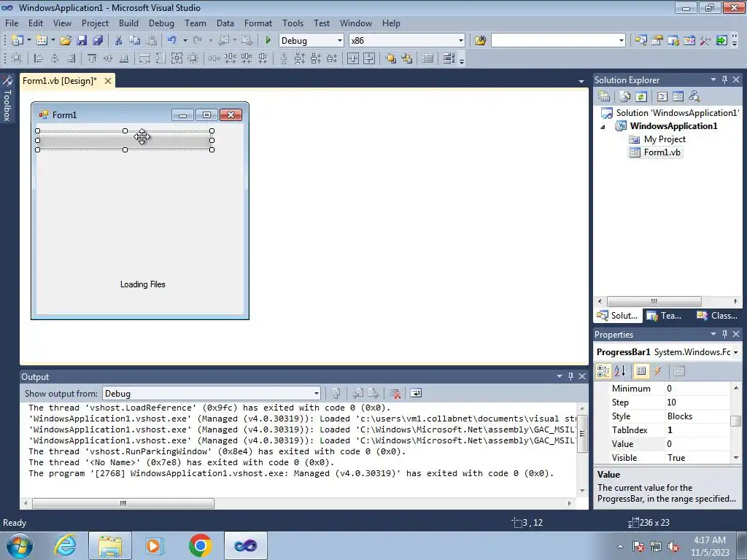Switch to the Class View tab
The image size is (747, 560).
718,316
